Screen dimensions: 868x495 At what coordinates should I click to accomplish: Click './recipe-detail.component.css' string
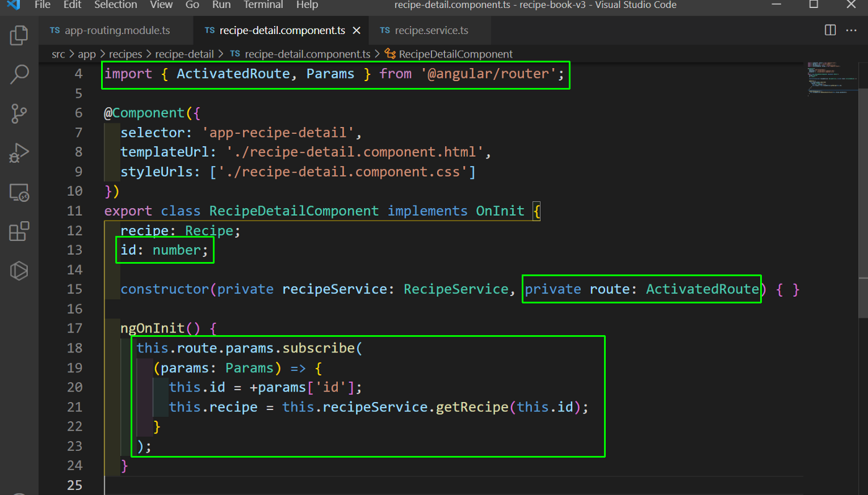point(342,172)
